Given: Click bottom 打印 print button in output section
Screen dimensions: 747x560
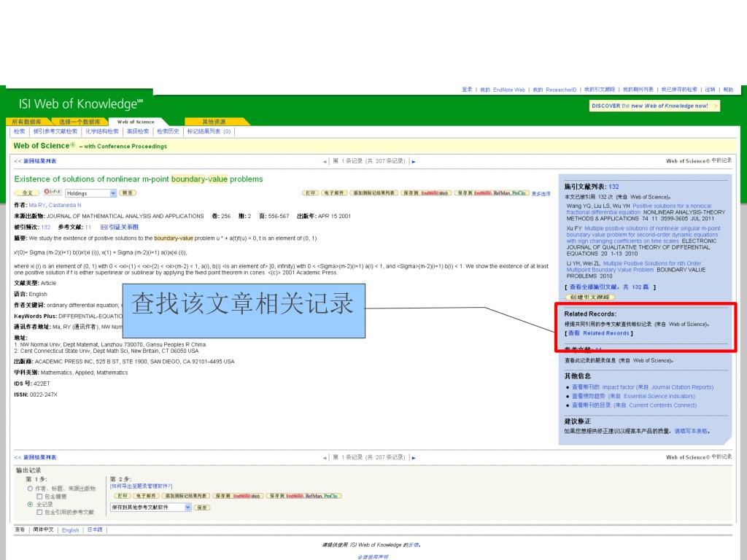Looking at the screenshot, I should click(123, 496).
